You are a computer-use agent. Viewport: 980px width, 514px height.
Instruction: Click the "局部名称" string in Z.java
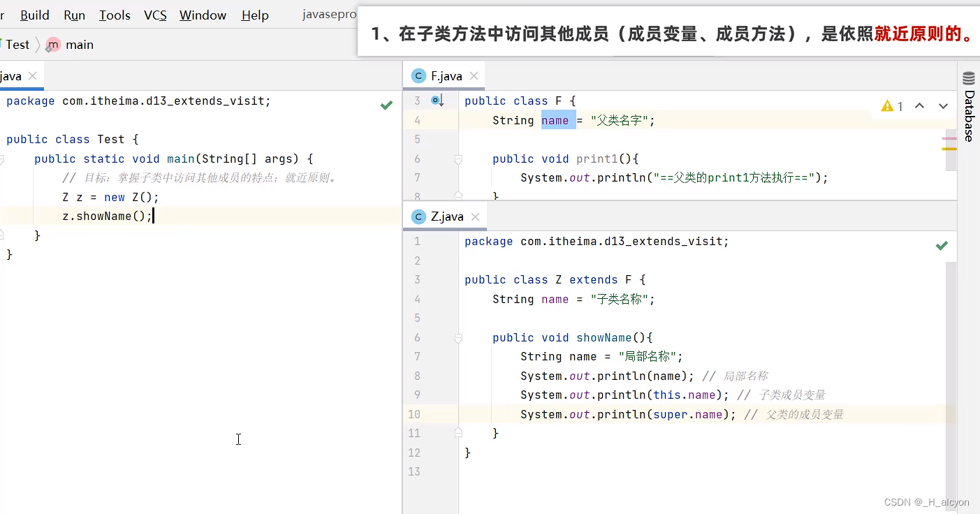click(648, 356)
